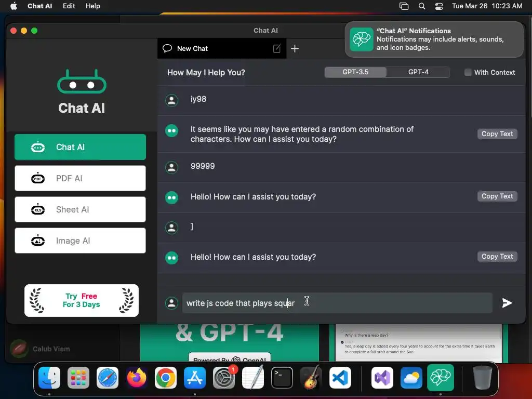Open Finder from the Dock
This screenshot has height=399, width=532.
49,378
